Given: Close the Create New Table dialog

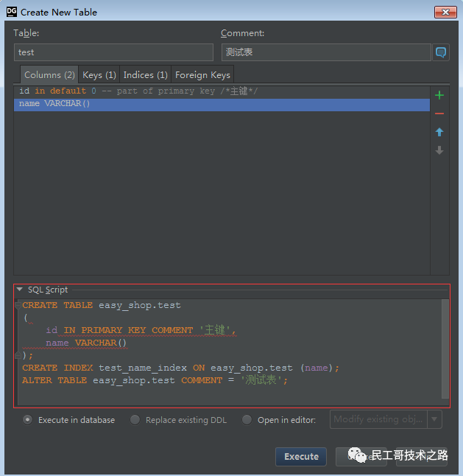Looking at the screenshot, I should 445,12.
